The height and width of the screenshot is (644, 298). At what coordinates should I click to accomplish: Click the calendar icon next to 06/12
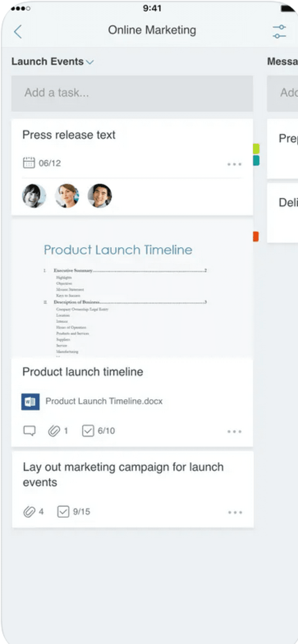(x=29, y=163)
